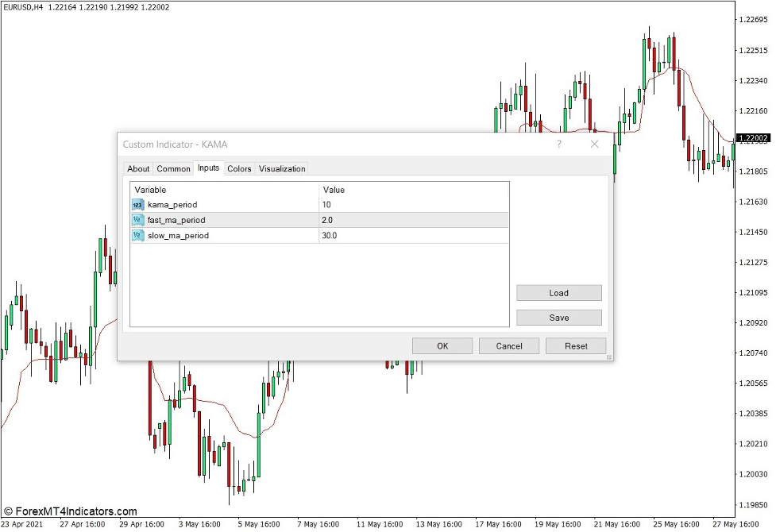Open the dialog help with the question mark icon

point(558,145)
